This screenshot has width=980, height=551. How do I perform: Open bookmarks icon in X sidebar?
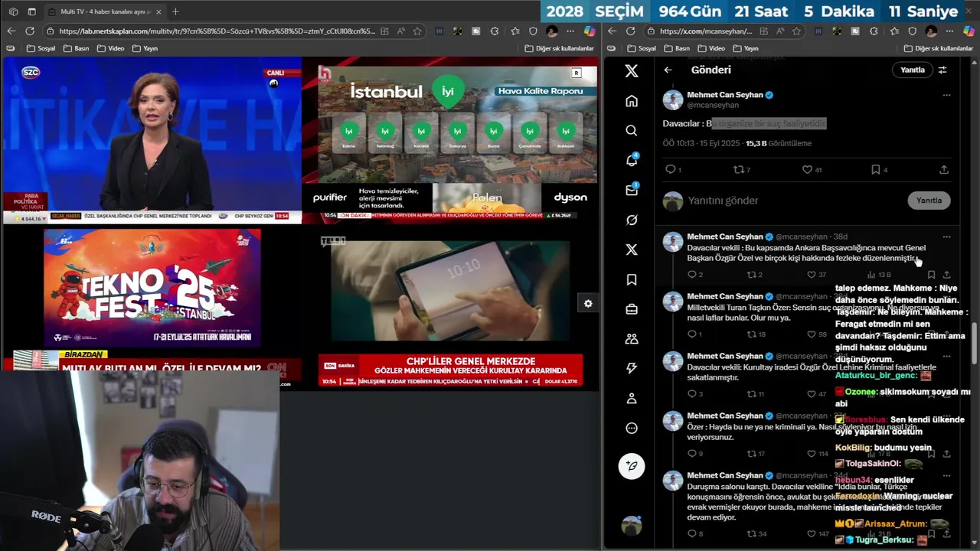tap(632, 280)
